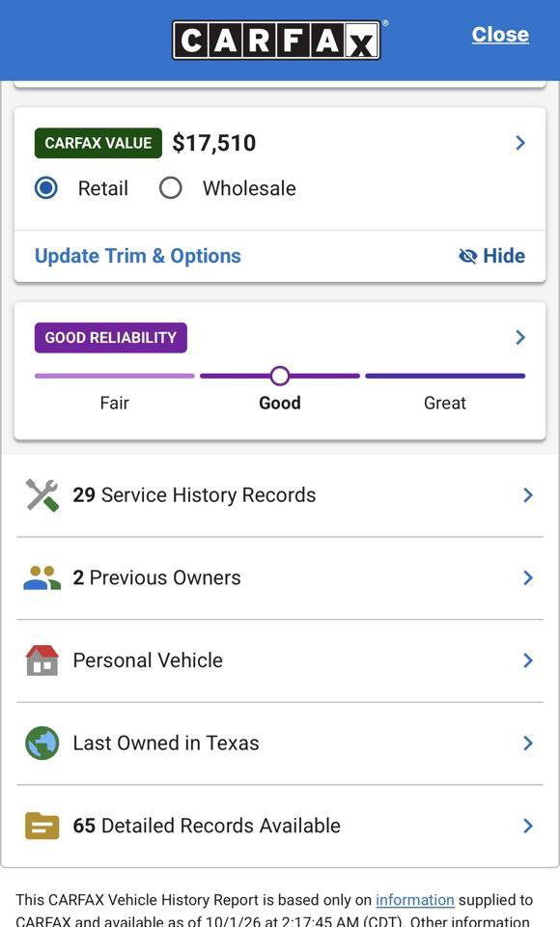Click the purple GOOD RELIABILITY badge
This screenshot has height=927, width=560.
point(111,338)
